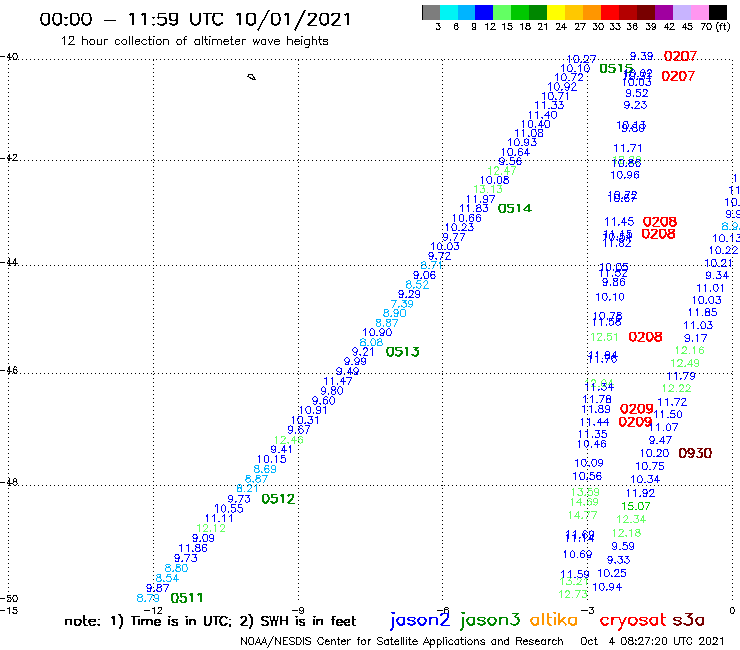Select the green value 12.51
The image size is (740, 650).
pos(604,337)
